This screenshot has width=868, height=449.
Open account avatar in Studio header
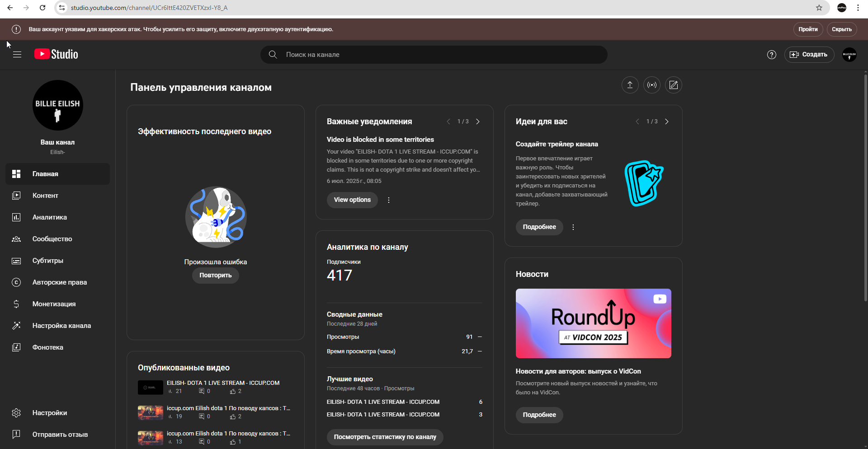[x=849, y=55]
